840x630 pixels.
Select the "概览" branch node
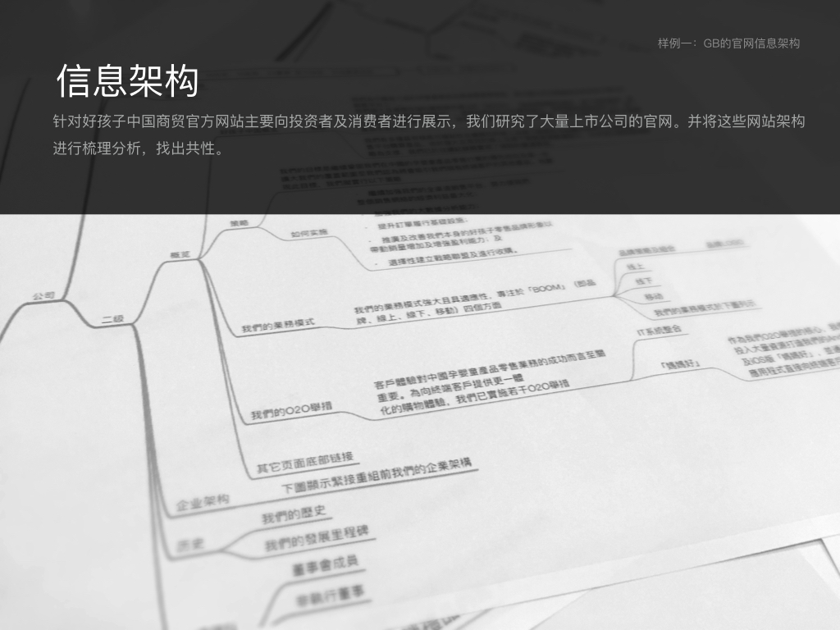pyautogui.click(x=180, y=254)
